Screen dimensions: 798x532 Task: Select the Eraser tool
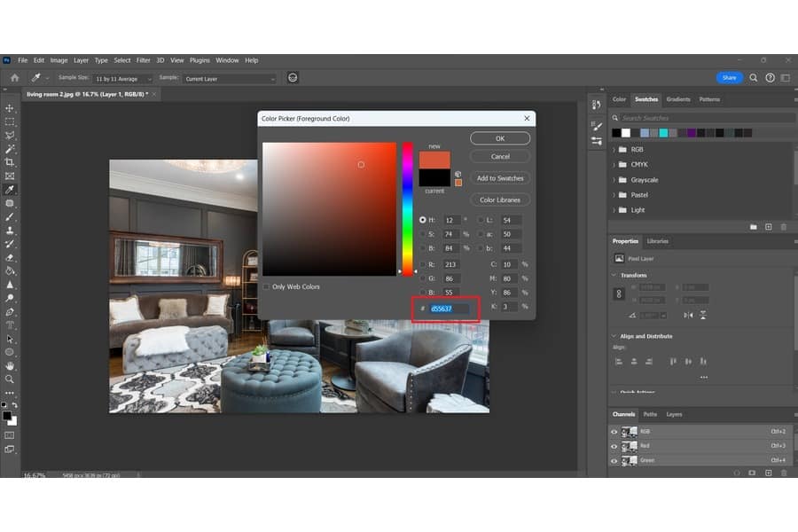pos(10,258)
